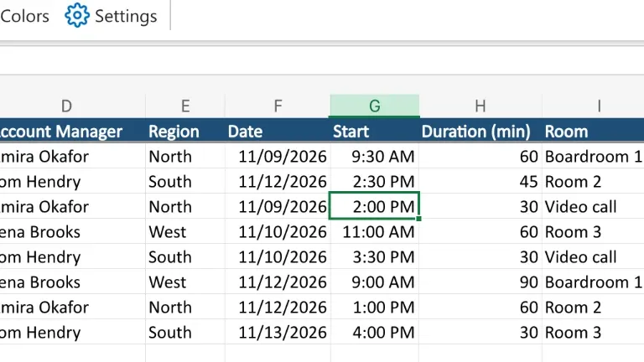Select the 4:00 PM start time cell

[x=375, y=332]
